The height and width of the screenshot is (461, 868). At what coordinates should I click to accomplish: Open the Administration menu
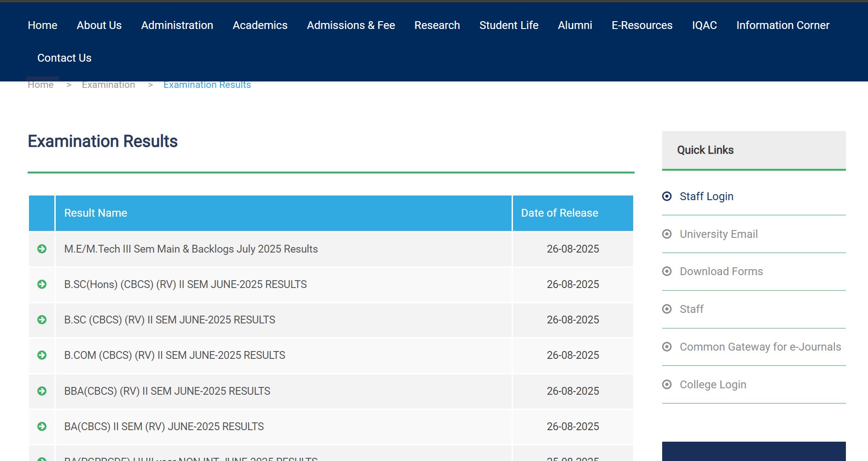coord(177,25)
